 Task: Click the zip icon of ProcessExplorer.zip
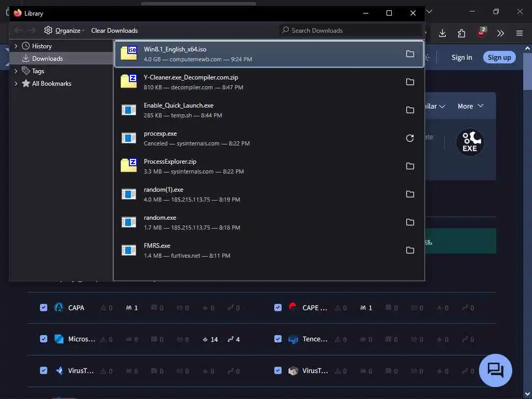click(129, 166)
